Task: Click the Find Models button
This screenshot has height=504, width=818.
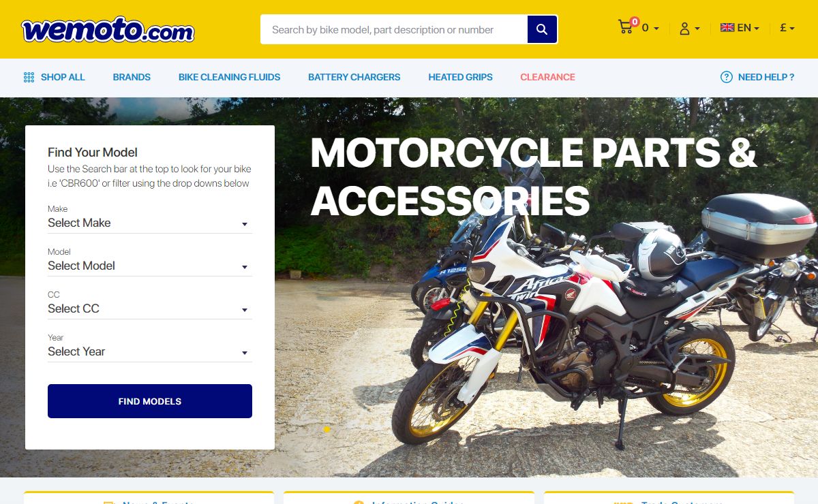Action: pyautogui.click(x=150, y=401)
